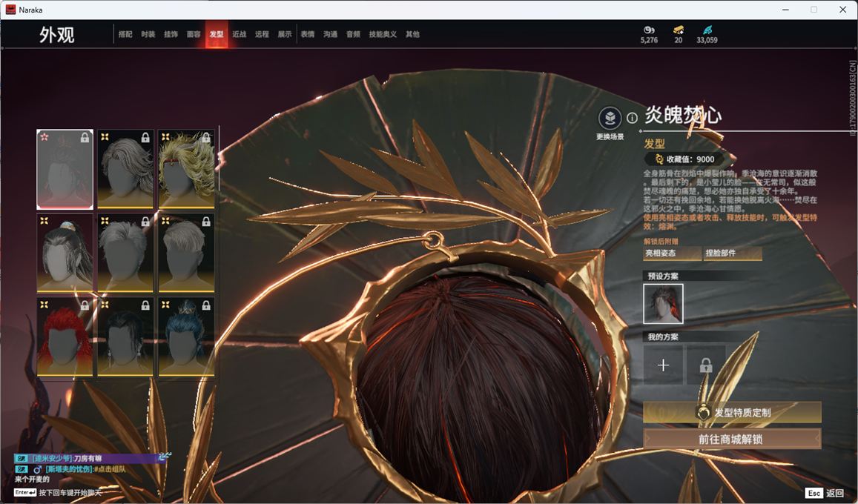Select the blue hairstyle with crown card
This screenshot has height=504, width=858.
[x=187, y=337]
